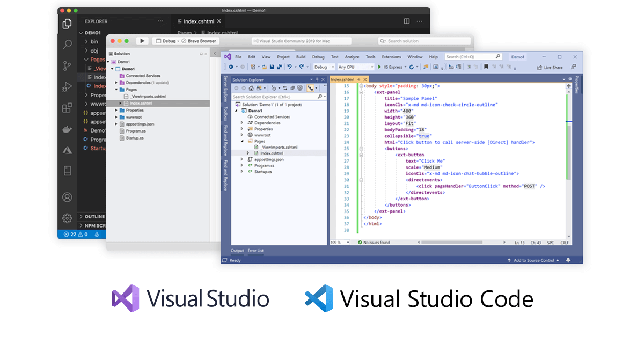Open Analyze menu in Visual Studio

(352, 56)
